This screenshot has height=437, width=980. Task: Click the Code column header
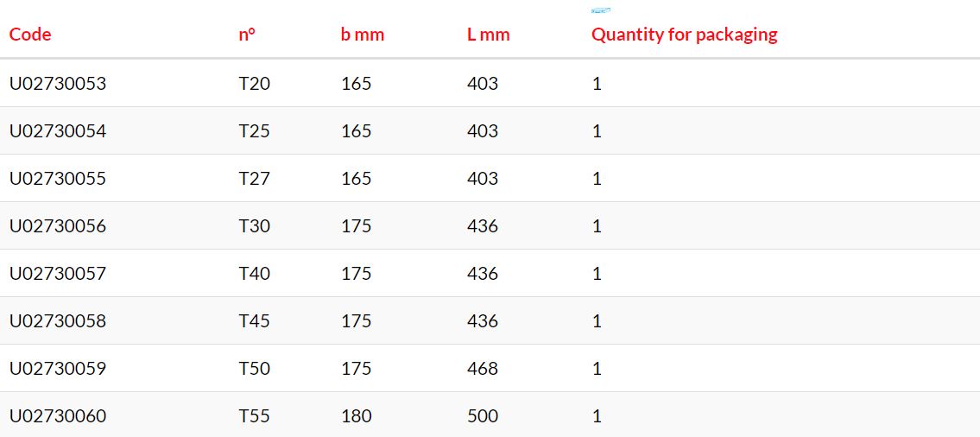tap(30, 34)
